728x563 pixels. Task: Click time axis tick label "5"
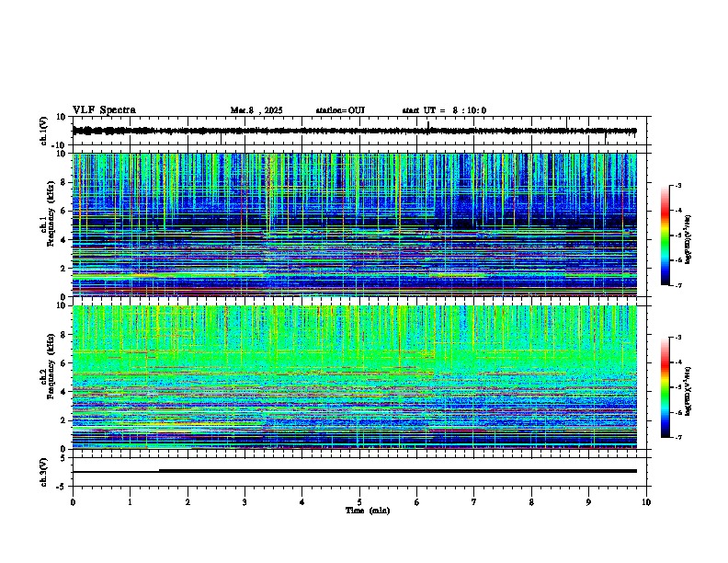tap(359, 502)
